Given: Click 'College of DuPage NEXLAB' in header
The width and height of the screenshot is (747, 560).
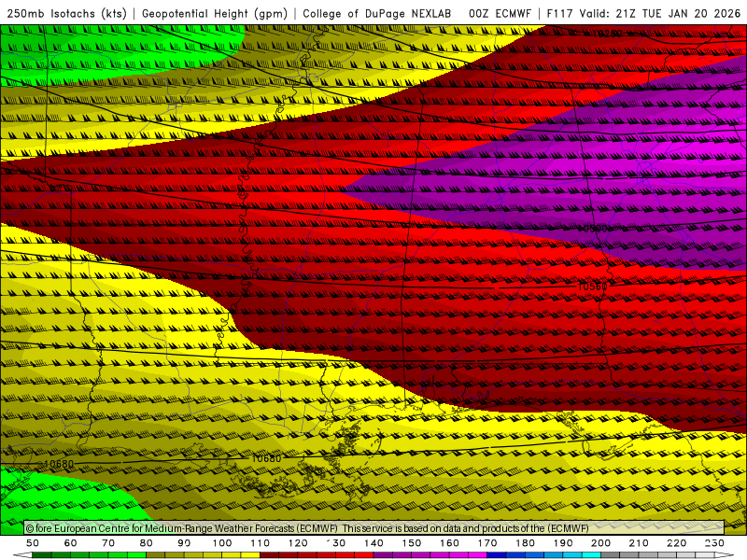Looking at the screenshot, I should 377,14.
